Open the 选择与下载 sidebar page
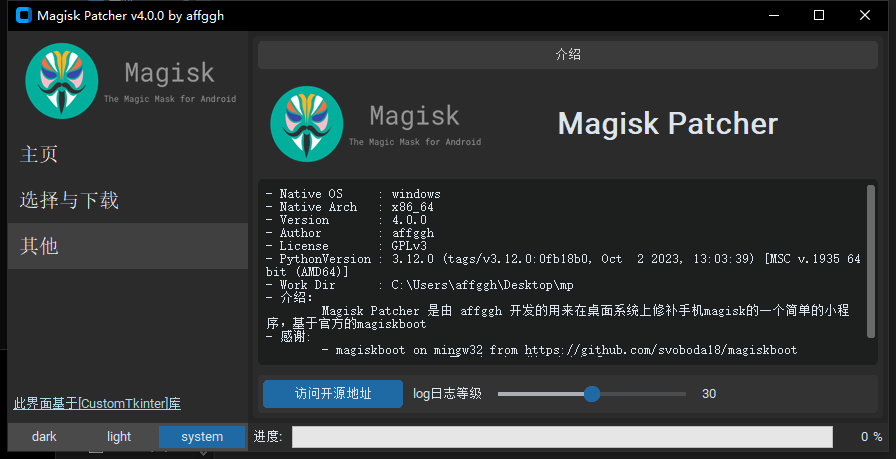This screenshot has width=896, height=459. click(128, 200)
